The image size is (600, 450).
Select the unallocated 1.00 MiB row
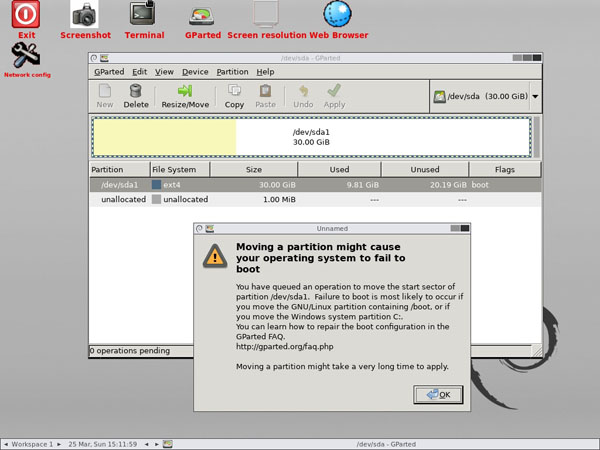[315, 199]
